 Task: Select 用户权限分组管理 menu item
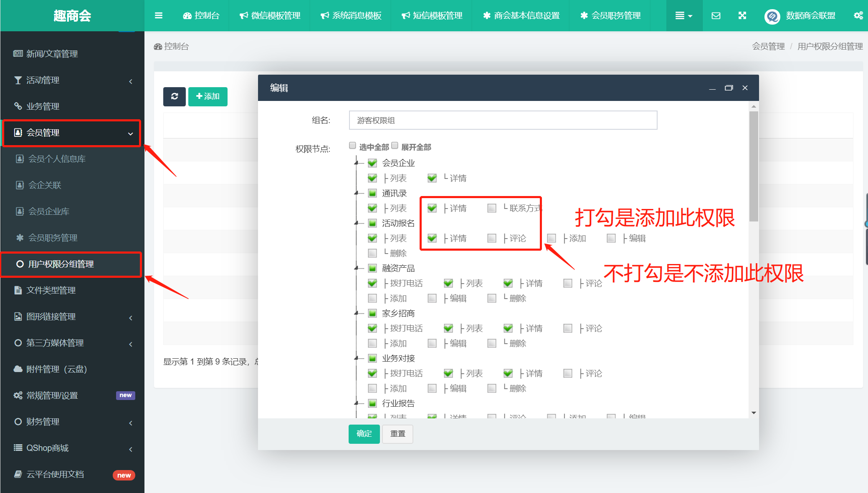(x=61, y=264)
